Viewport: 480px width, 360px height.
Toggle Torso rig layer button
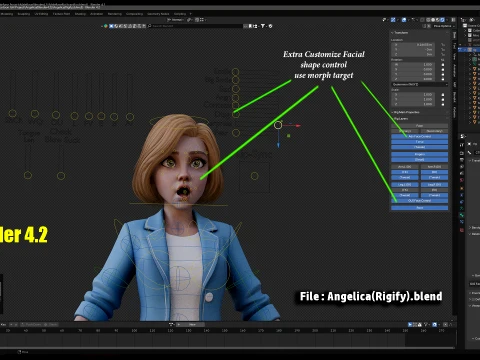420,142
